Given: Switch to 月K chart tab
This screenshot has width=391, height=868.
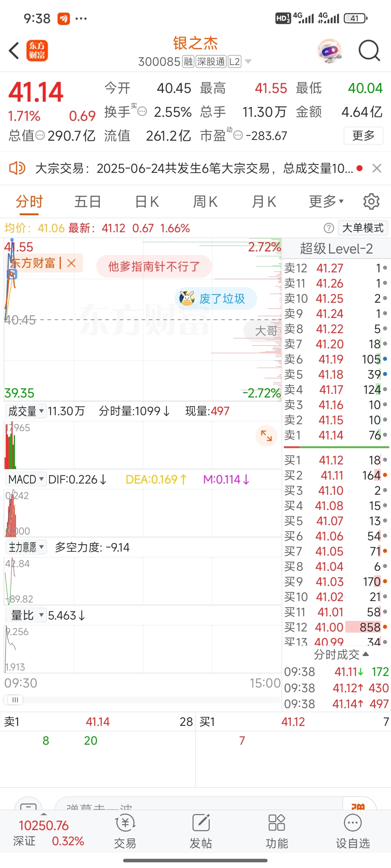Looking at the screenshot, I should (x=264, y=201).
